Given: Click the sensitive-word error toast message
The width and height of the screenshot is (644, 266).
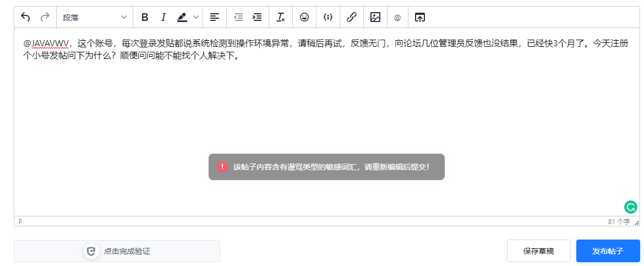Looking at the screenshot, I should point(326,167).
